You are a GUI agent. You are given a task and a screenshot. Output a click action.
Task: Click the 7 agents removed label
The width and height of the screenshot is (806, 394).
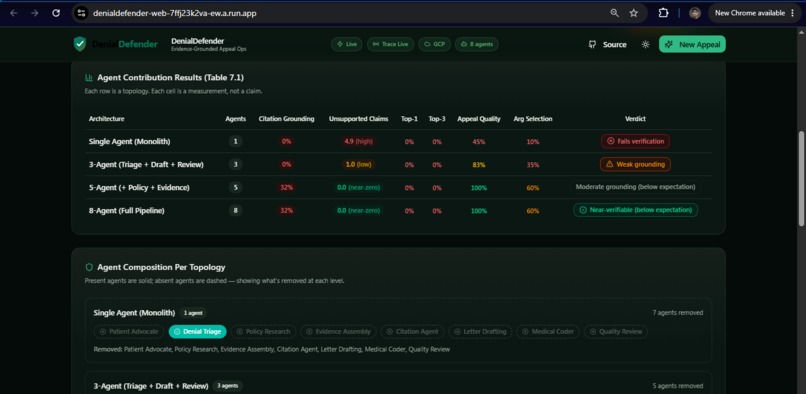677,313
